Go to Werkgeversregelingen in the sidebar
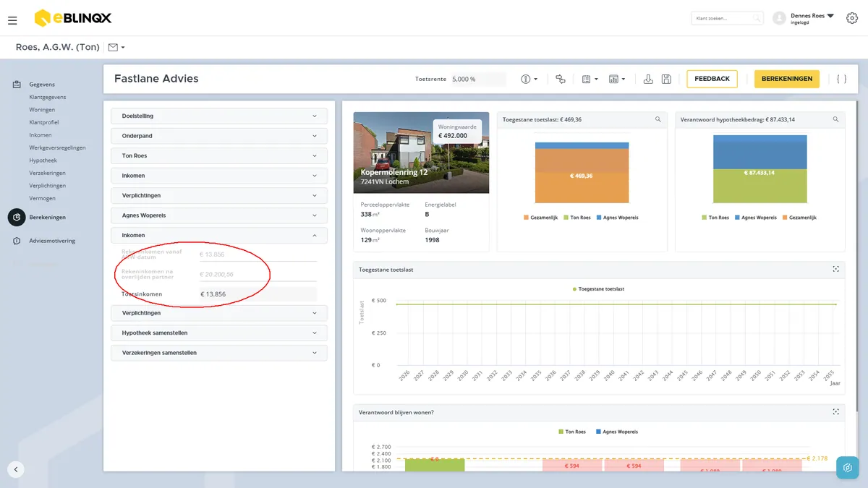This screenshot has height=488, width=868. 57,147
